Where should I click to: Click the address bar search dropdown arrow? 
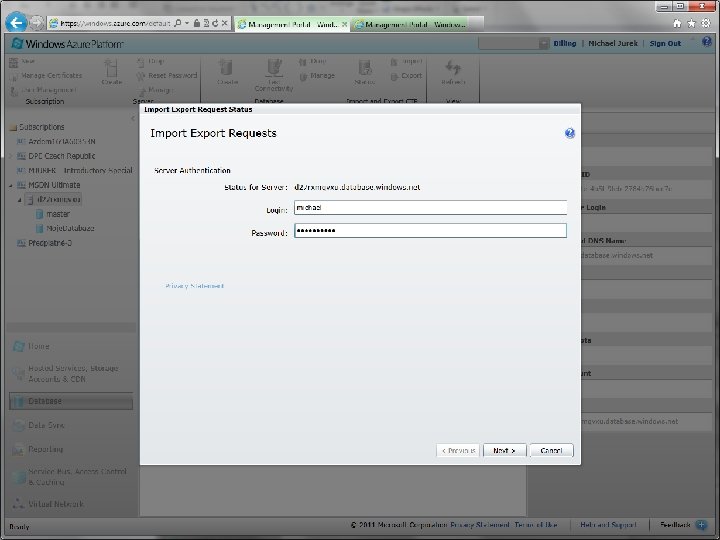tap(187, 23)
